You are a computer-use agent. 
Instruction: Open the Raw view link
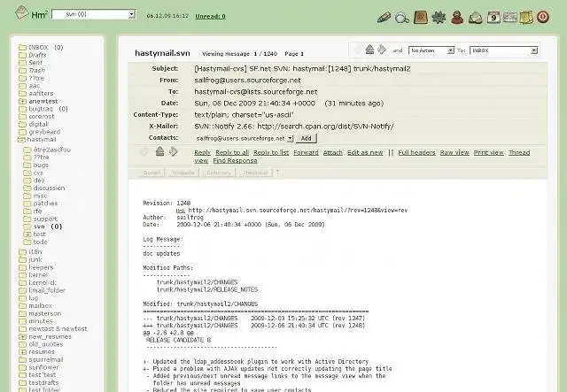[454, 152]
